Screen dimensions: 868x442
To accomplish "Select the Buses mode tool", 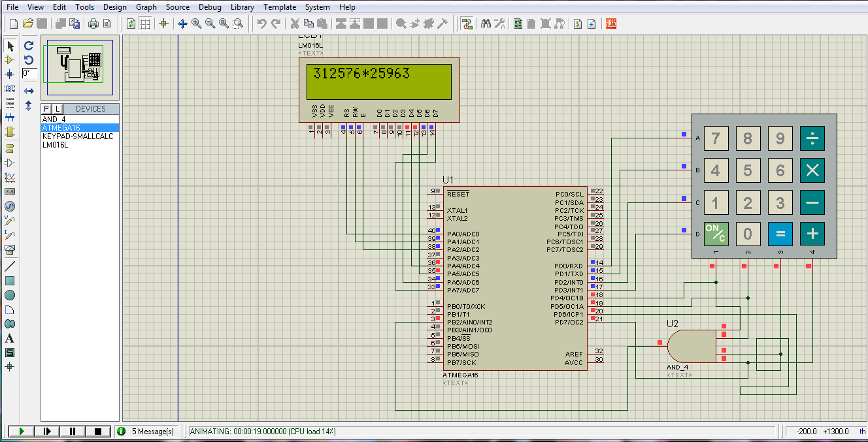I will [10, 118].
